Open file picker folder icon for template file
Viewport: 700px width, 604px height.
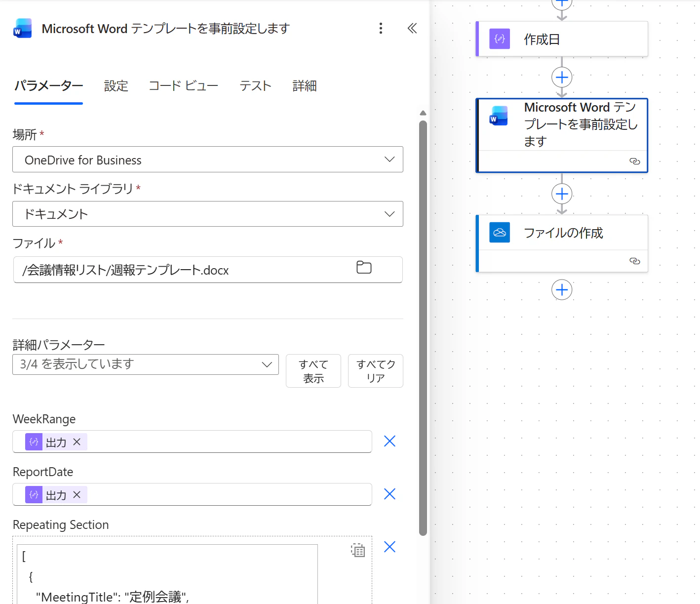364,268
